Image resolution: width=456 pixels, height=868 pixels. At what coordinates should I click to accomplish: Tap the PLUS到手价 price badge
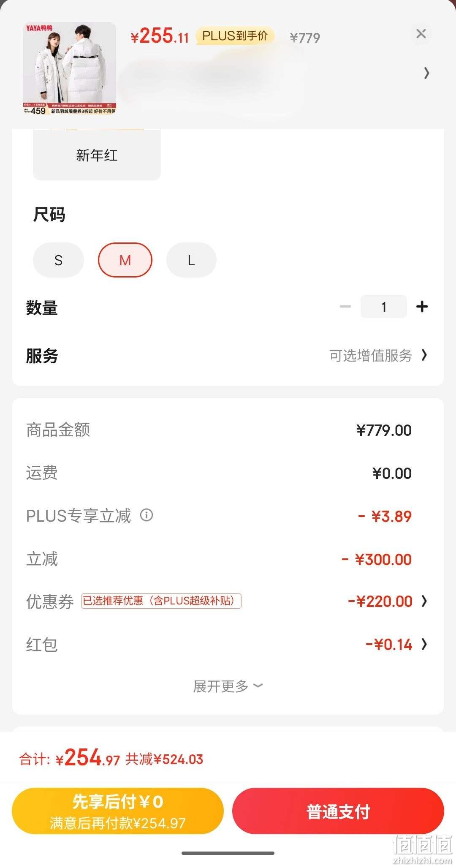[x=235, y=36]
